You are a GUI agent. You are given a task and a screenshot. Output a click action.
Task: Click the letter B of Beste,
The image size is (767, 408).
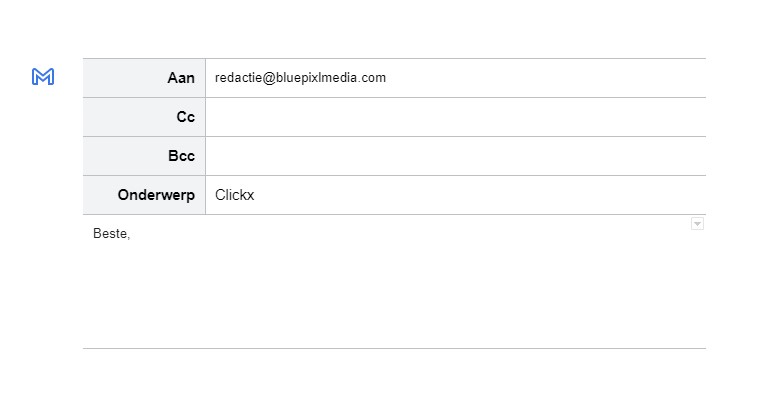coord(97,233)
